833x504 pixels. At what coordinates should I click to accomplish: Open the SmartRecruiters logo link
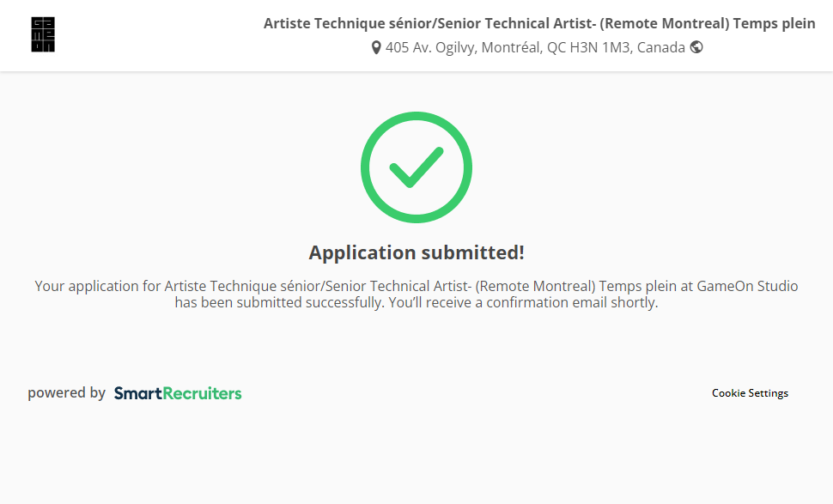click(178, 393)
